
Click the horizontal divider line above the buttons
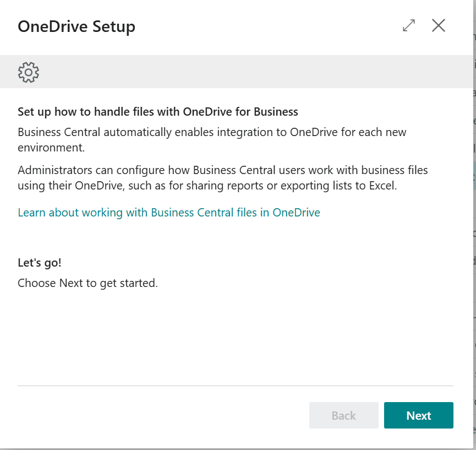236,386
